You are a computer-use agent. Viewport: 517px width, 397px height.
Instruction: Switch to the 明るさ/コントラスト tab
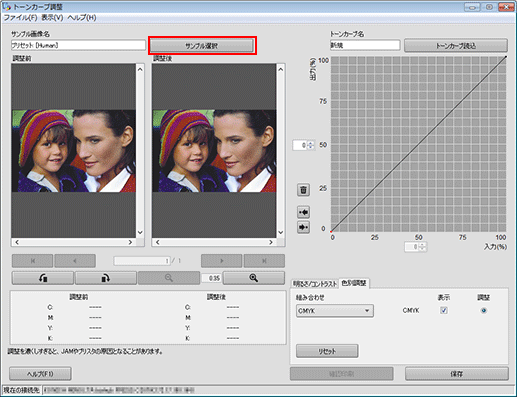(x=315, y=284)
